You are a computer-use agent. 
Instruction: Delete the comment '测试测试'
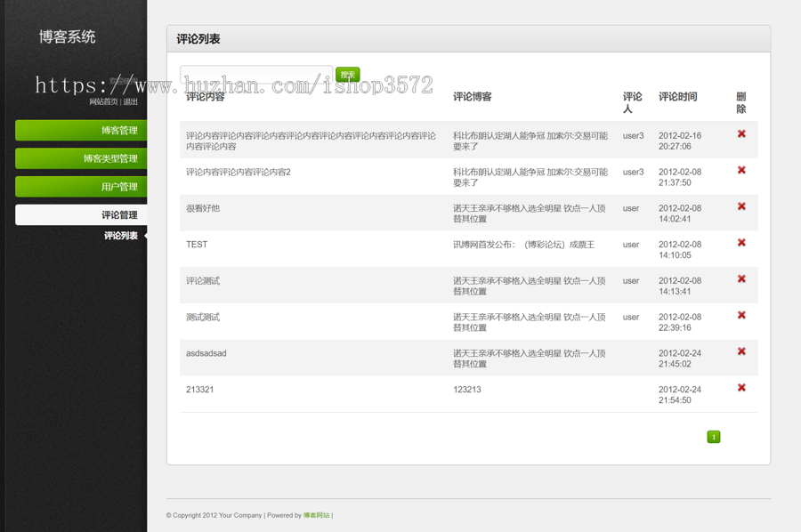[x=741, y=315]
